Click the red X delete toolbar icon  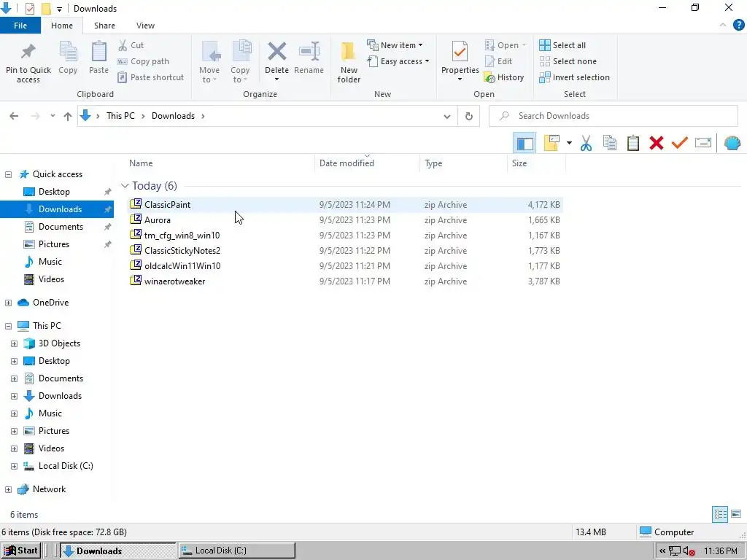656,143
